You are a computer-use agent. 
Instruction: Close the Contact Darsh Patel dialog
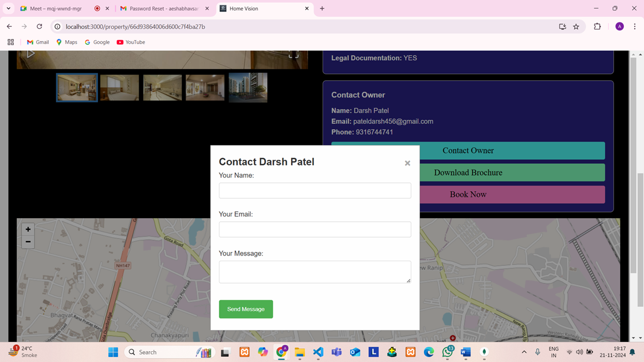pos(407,163)
